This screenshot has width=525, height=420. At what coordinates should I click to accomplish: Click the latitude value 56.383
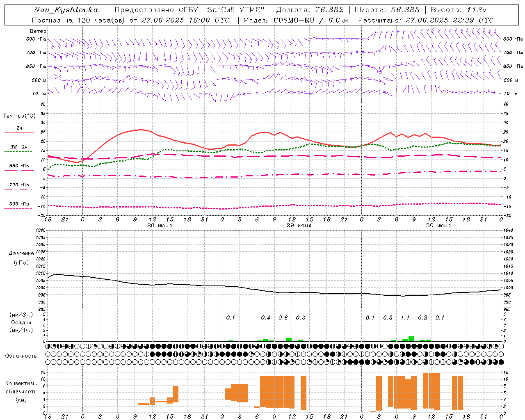coord(405,10)
